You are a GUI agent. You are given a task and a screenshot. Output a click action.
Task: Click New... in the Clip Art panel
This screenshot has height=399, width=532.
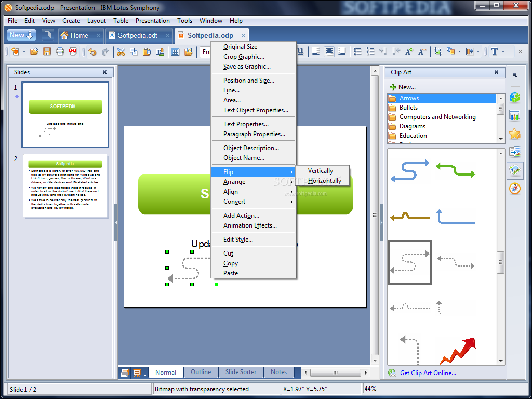[403, 87]
